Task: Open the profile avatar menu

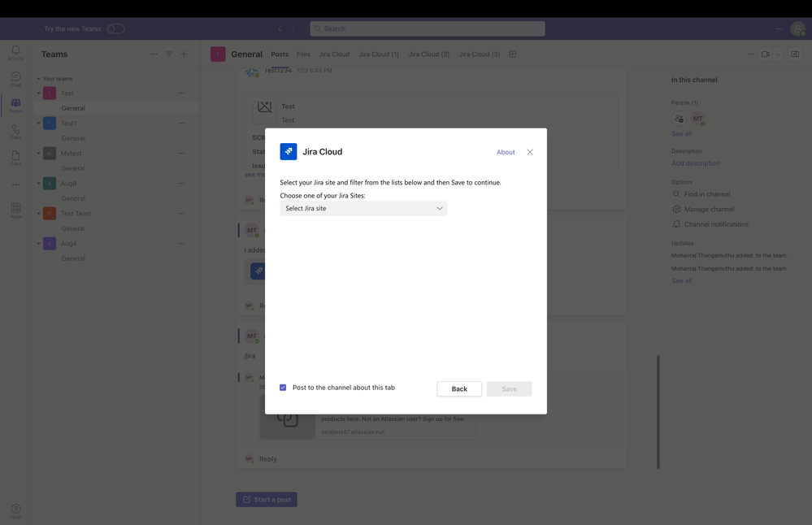Action: pyautogui.click(x=798, y=29)
